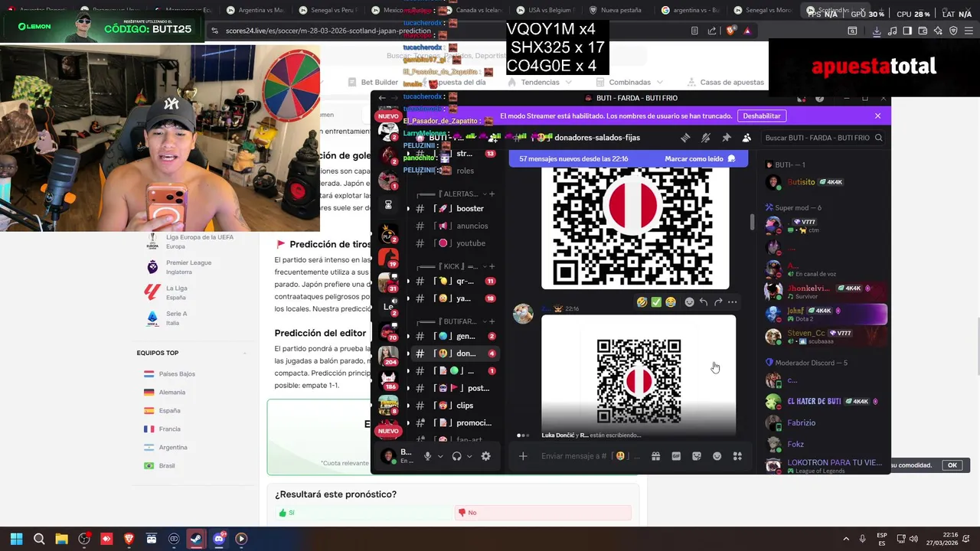The height and width of the screenshot is (551, 980).
Task: Show hidden system tray icons
Action: [x=846, y=539]
